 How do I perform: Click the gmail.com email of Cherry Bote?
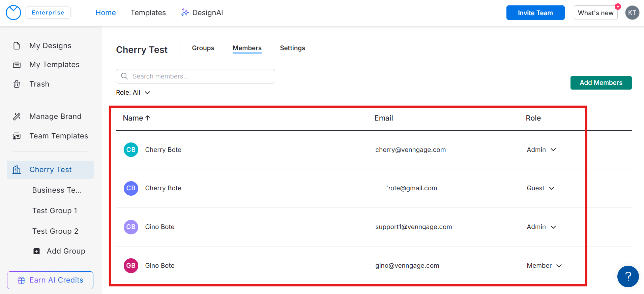point(412,188)
